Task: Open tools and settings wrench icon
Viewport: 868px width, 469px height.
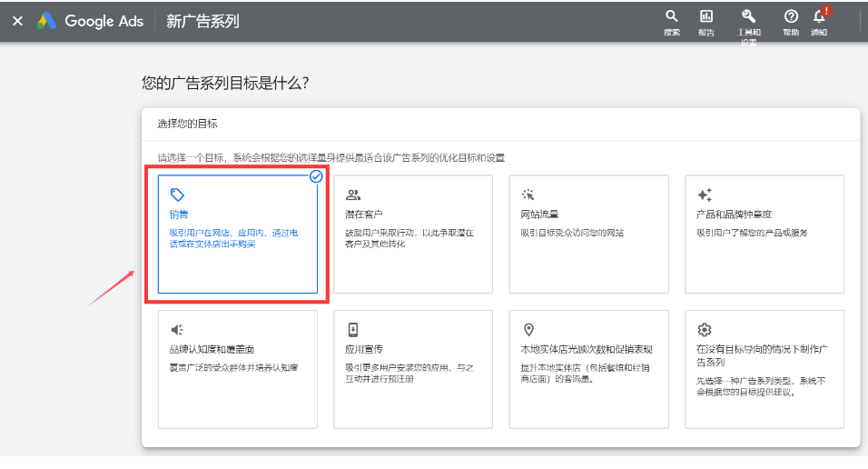Action: [749, 16]
